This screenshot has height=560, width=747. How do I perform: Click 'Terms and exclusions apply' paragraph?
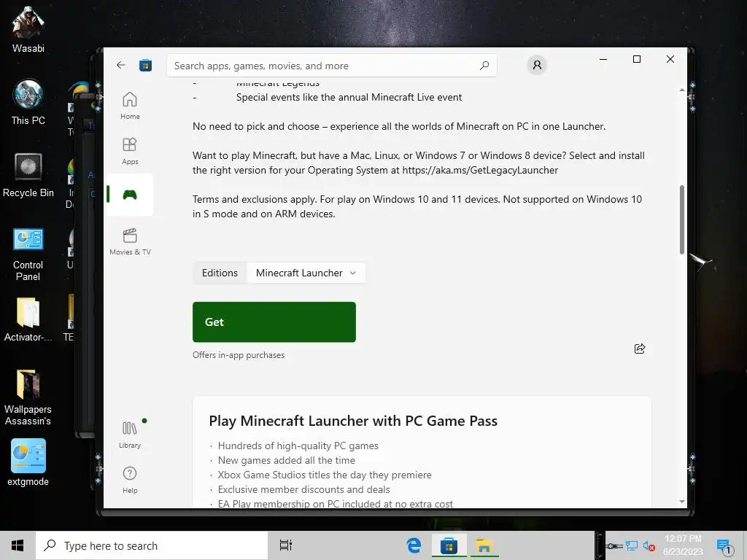(x=417, y=206)
